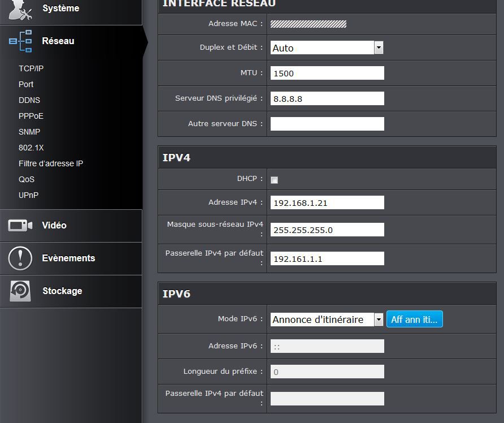Select DDNS in the sidebar
504x423 pixels.
tap(29, 100)
